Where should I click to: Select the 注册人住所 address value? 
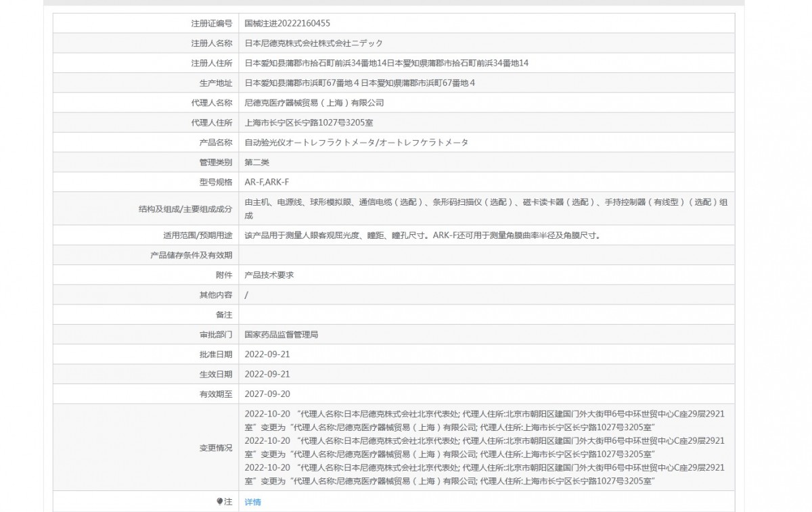(386, 63)
